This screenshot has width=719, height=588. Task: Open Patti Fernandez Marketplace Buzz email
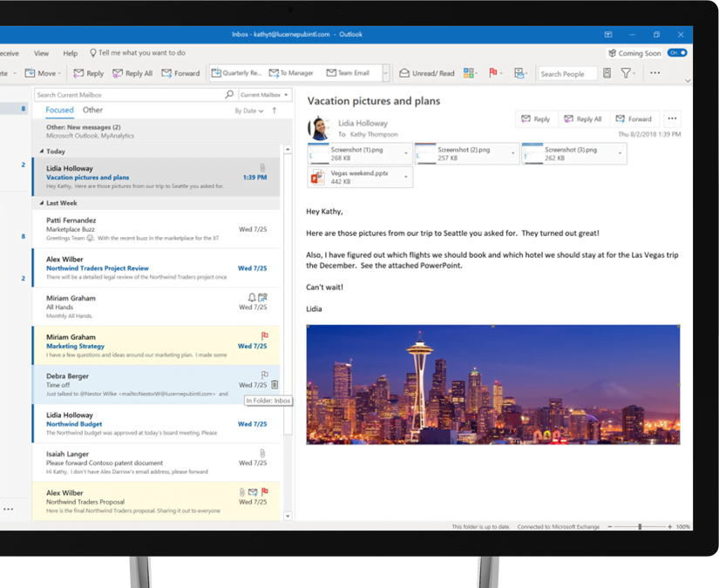(x=156, y=229)
